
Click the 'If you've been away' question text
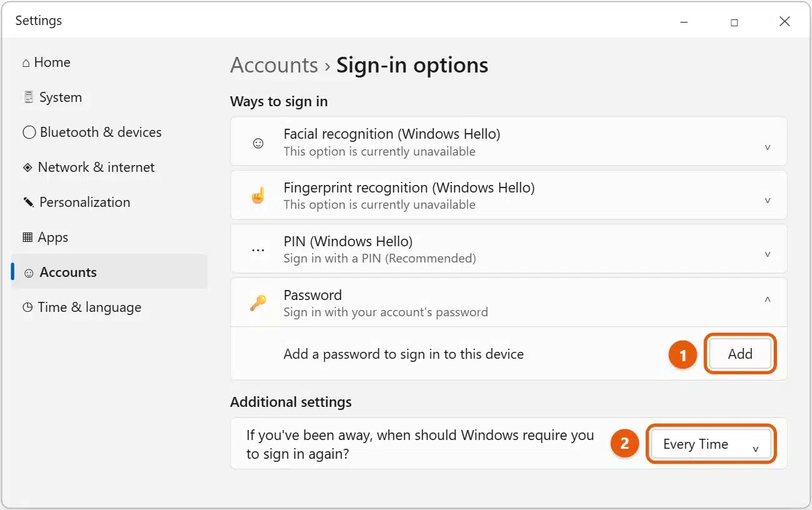click(x=420, y=444)
